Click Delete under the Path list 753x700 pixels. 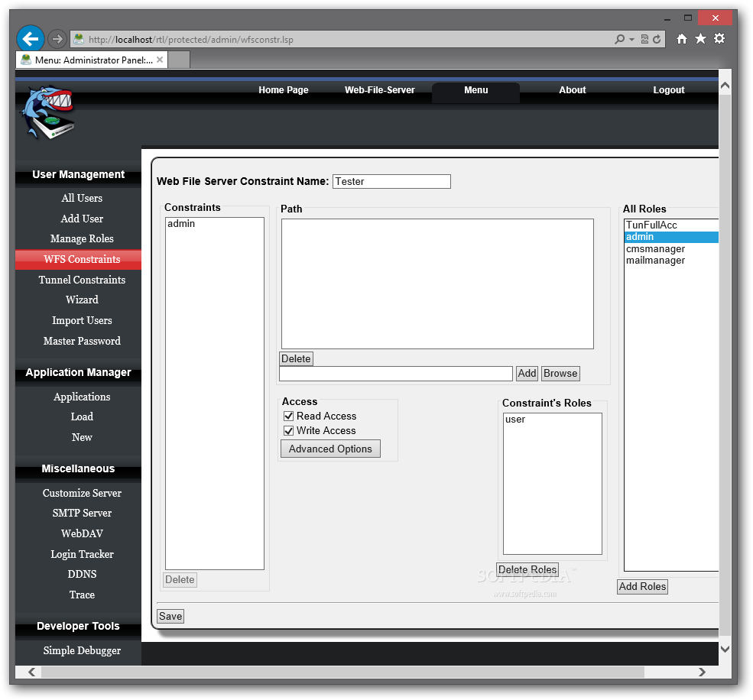pos(296,358)
